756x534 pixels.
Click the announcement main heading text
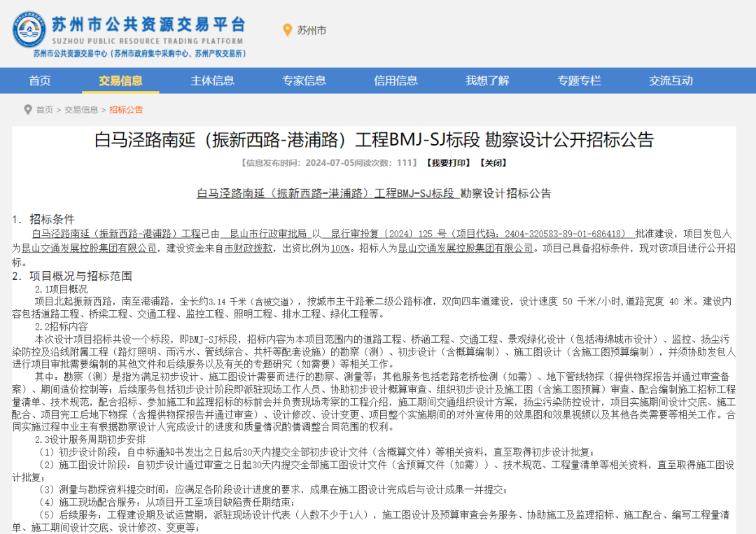click(374, 140)
